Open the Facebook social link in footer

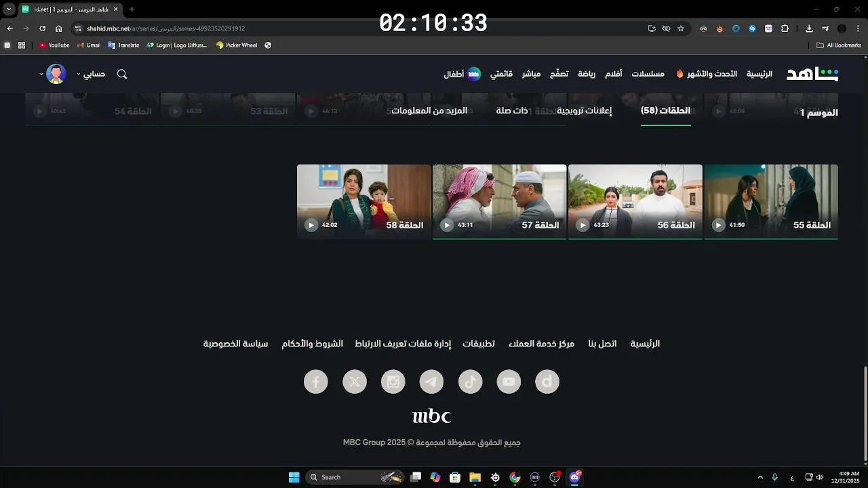[x=315, y=382]
